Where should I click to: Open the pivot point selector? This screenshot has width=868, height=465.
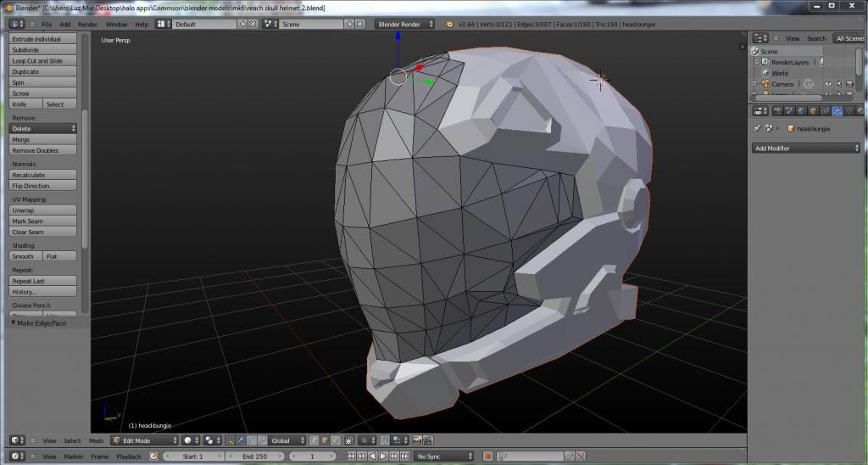(212, 440)
